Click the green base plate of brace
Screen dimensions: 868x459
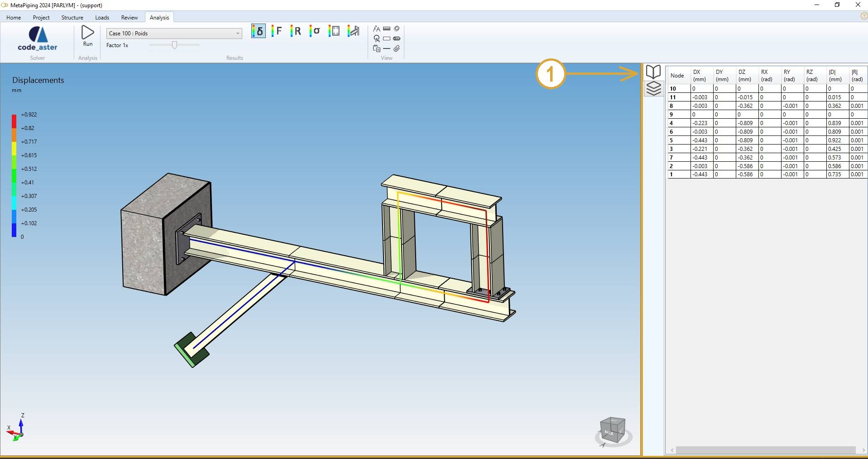click(x=191, y=350)
